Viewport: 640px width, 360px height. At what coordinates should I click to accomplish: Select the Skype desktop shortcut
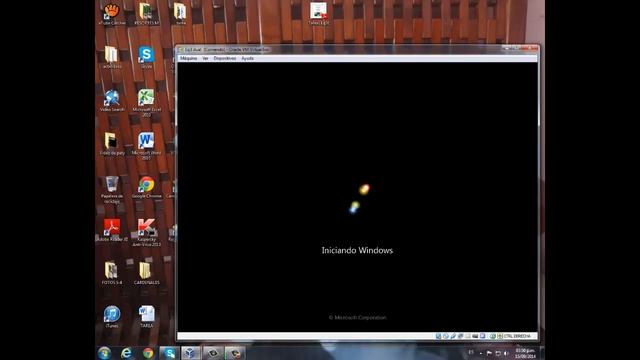pyautogui.click(x=146, y=58)
